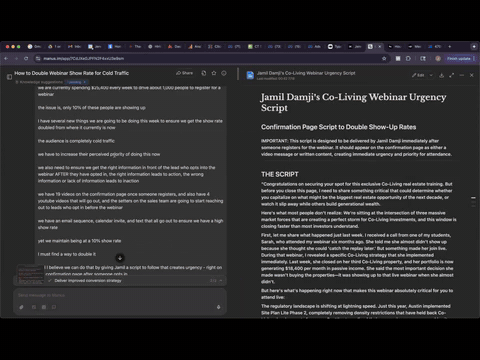Favorite this chat with the star icon
480x360 pixels.
pyautogui.click(x=214, y=73)
